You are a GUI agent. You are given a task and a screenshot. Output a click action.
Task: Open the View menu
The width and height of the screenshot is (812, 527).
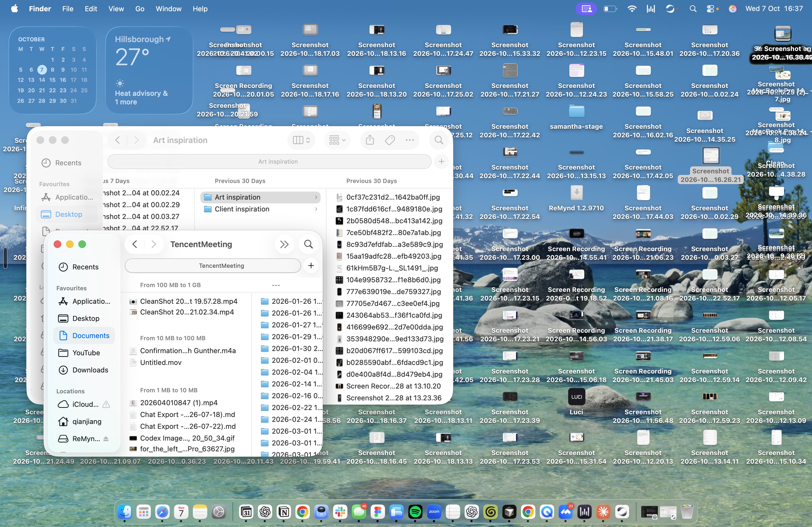(116, 9)
